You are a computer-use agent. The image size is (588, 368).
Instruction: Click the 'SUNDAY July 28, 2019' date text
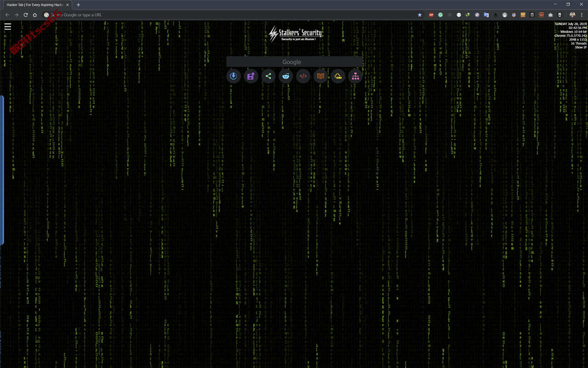coord(571,24)
